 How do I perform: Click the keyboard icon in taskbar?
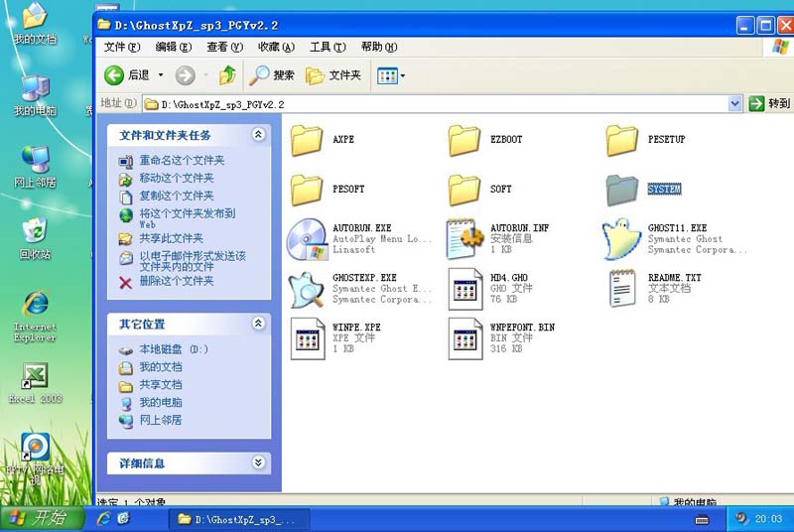(702, 520)
